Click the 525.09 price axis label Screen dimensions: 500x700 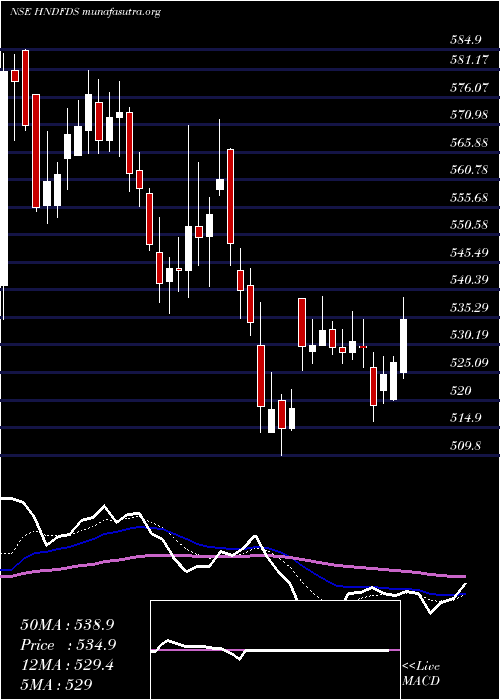click(x=468, y=362)
